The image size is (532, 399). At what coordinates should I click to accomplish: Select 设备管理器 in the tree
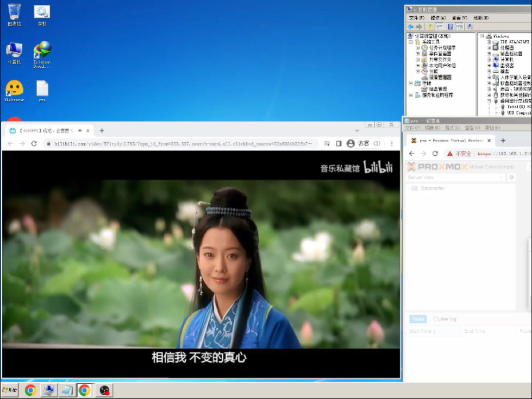(x=440, y=77)
